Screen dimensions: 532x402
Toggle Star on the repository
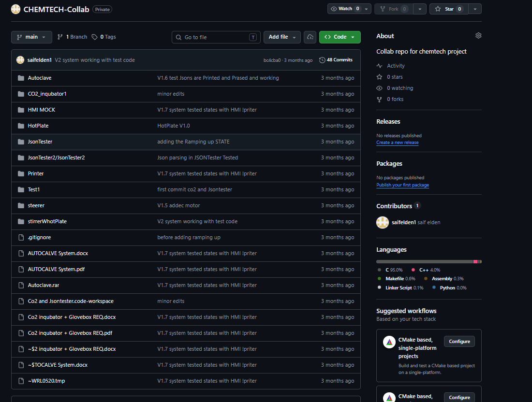449,9
